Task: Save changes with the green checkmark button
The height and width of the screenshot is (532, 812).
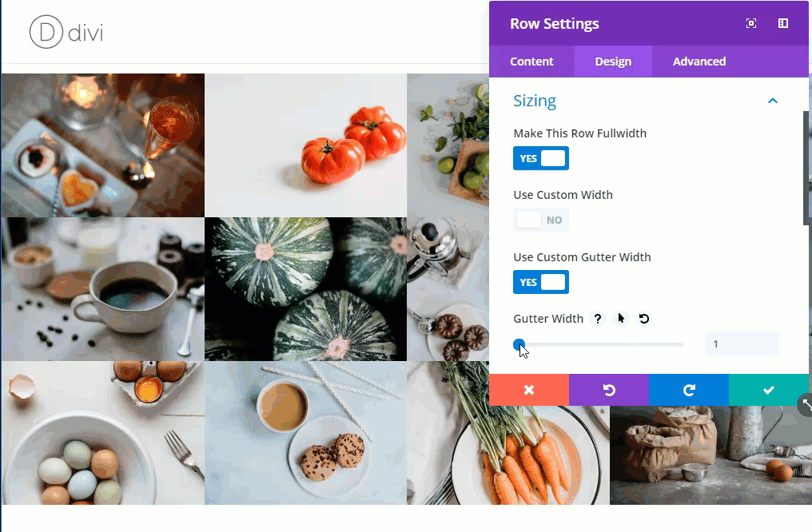Action: 769,390
